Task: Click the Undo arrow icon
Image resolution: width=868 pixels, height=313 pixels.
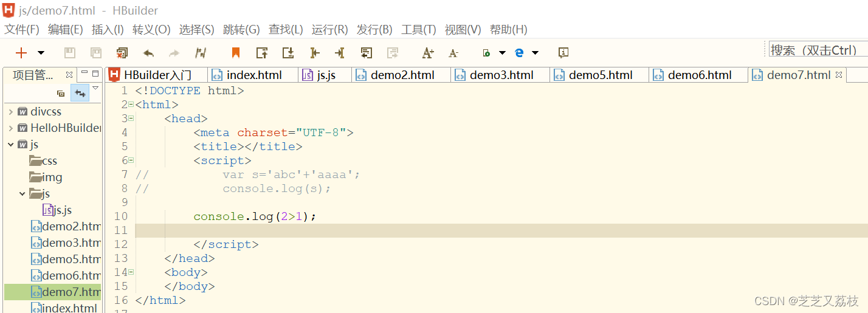Action: click(148, 53)
